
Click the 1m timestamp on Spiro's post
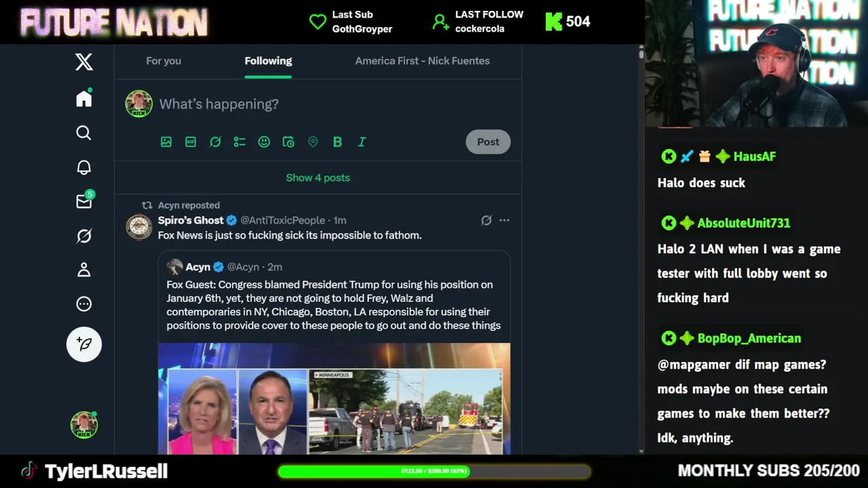click(340, 220)
